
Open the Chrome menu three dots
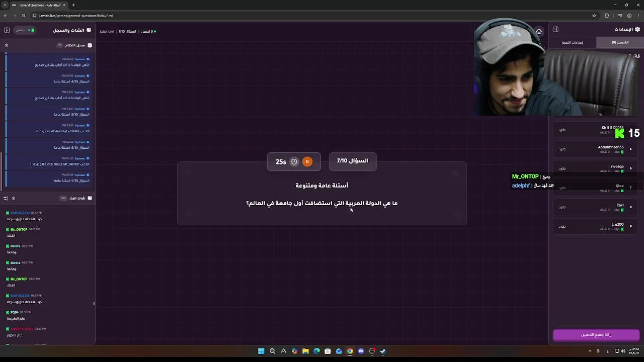(638, 16)
